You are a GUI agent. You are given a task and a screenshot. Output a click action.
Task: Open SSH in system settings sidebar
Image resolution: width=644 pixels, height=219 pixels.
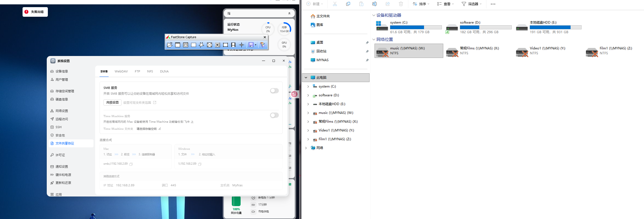(x=71, y=127)
